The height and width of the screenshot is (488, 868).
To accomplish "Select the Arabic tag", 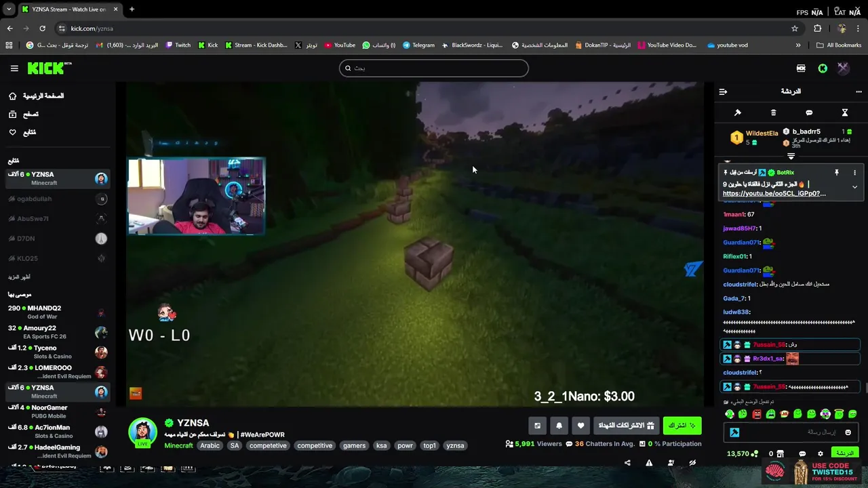I will (210, 445).
